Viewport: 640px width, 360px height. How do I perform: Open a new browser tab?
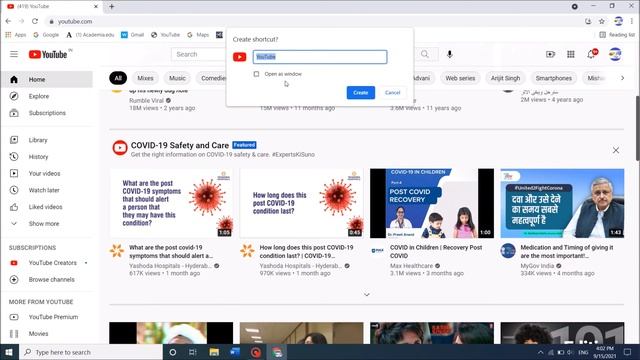click(111, 7)
